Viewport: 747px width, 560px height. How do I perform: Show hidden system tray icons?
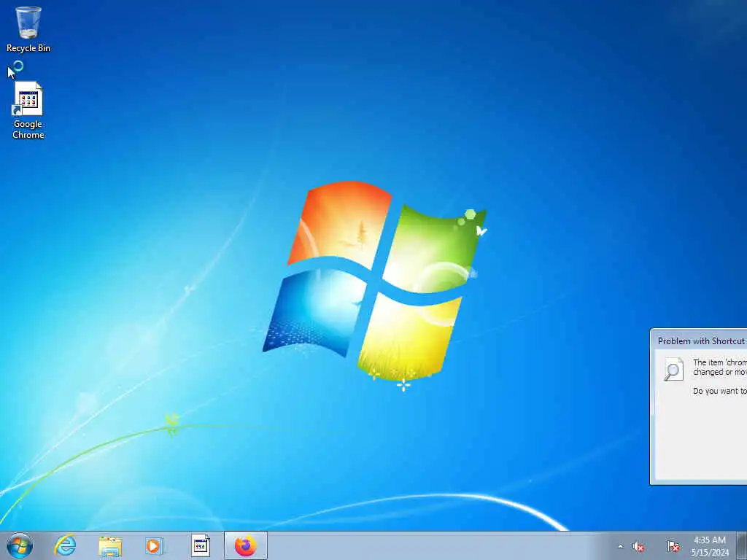620,546
